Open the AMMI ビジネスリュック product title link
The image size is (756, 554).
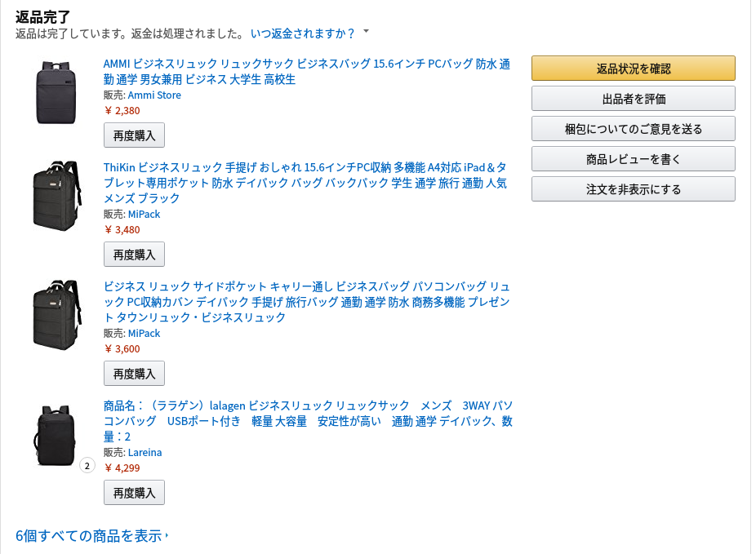pyautogui.click(x=307, y=71)
